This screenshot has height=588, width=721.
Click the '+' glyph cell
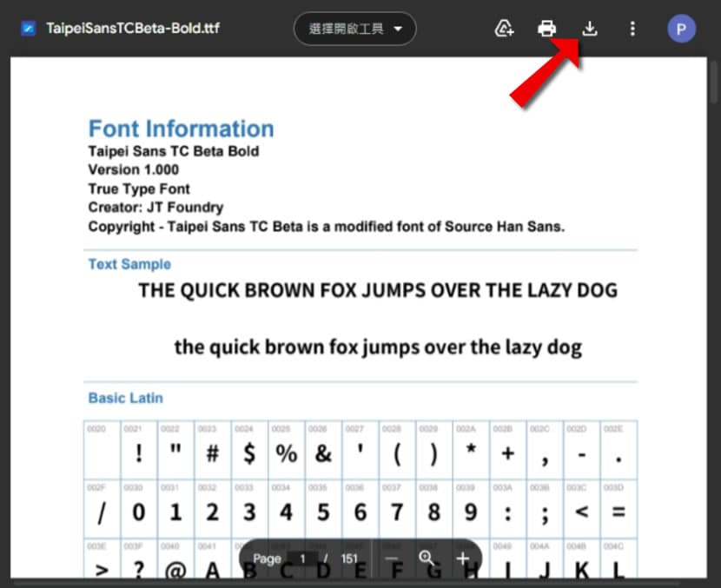(508, 450)
